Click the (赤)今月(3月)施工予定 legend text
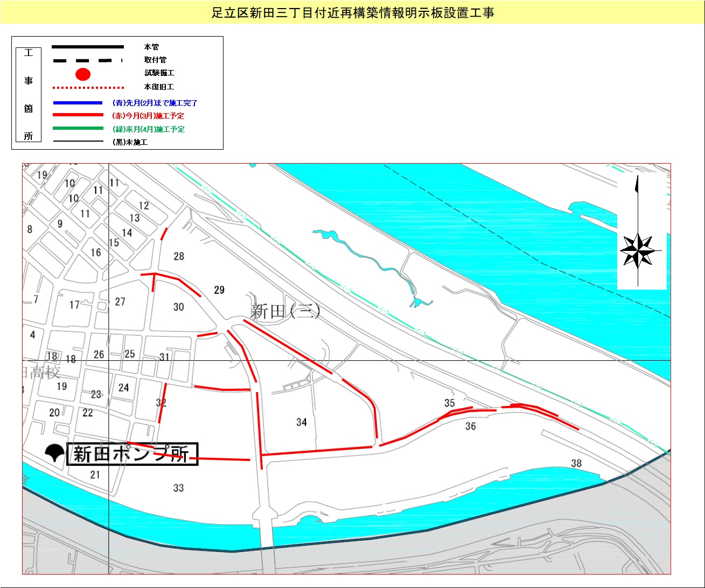Viewport: 705px width, 588px height. point(148,116)
